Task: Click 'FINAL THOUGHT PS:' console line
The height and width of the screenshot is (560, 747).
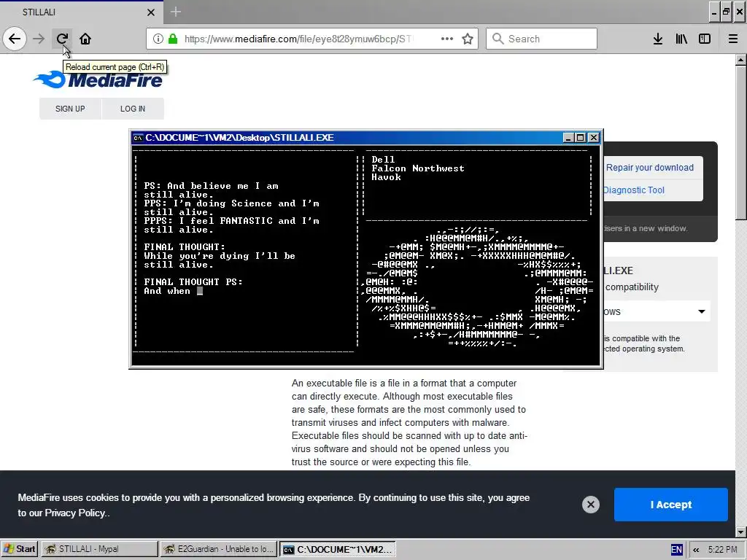Action: (193, 282)
